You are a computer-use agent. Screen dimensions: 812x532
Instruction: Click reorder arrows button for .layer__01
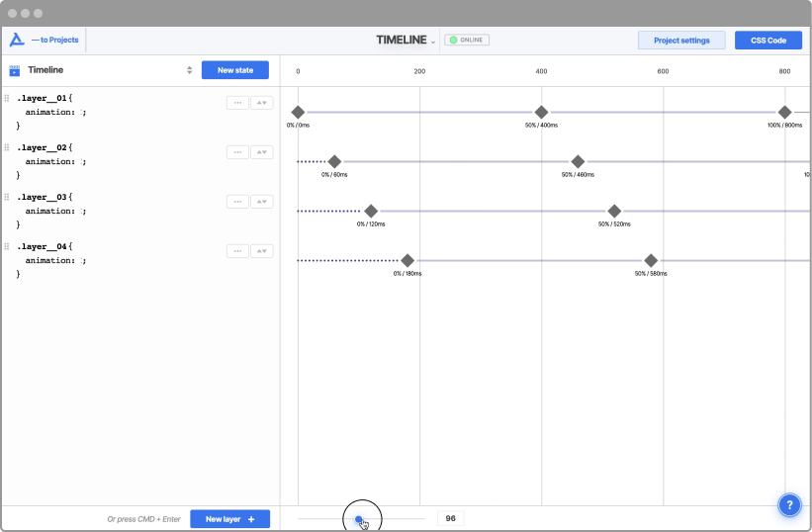(x=262, y=103)
